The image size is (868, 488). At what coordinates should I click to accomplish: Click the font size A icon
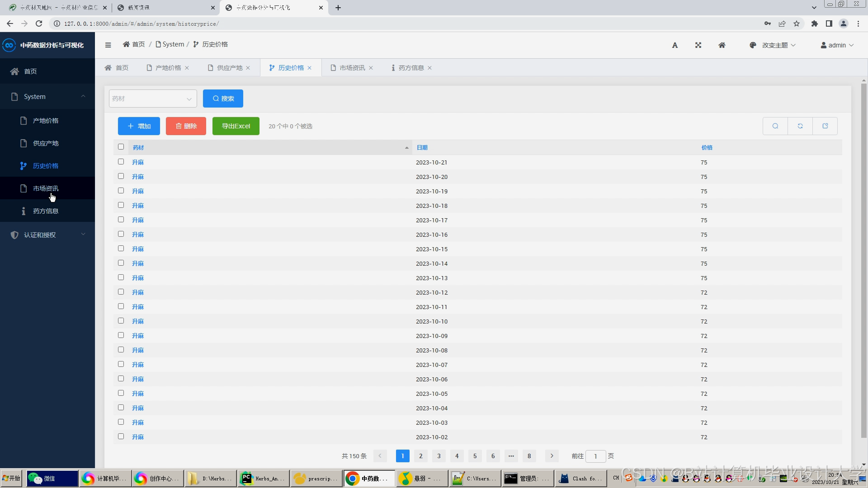pos(675,45)
